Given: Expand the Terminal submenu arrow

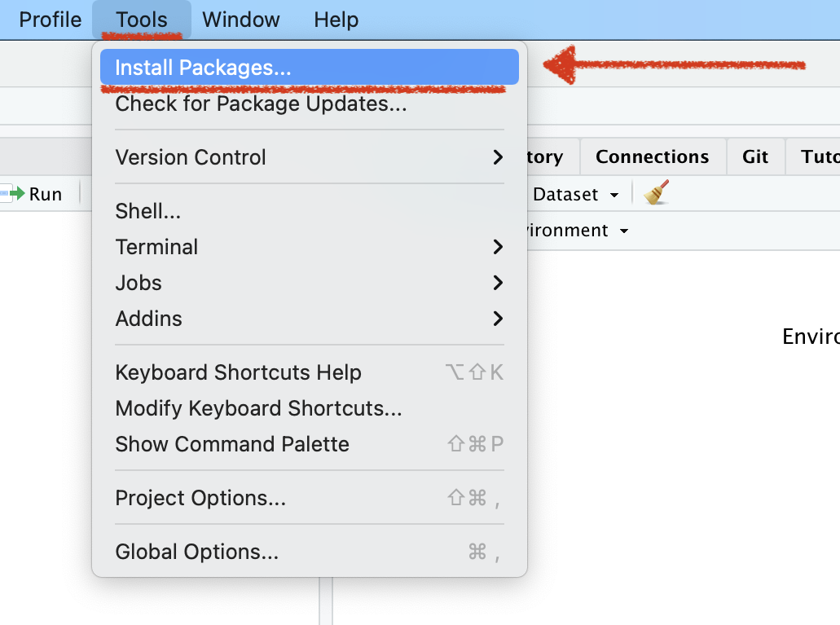Looking at the screenshot, I should (x=498, y=247).
